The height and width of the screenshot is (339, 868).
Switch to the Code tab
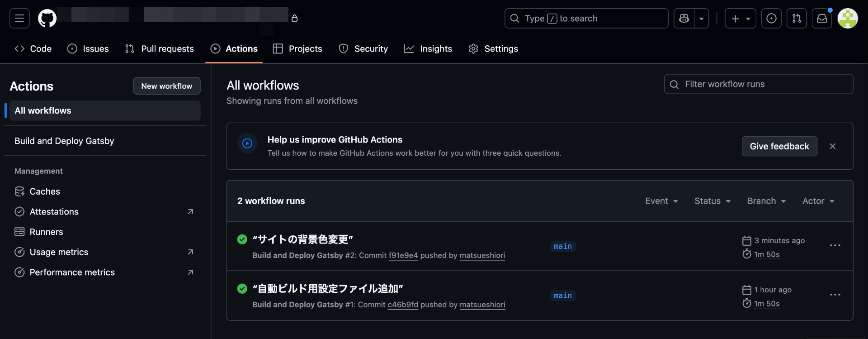33,48
